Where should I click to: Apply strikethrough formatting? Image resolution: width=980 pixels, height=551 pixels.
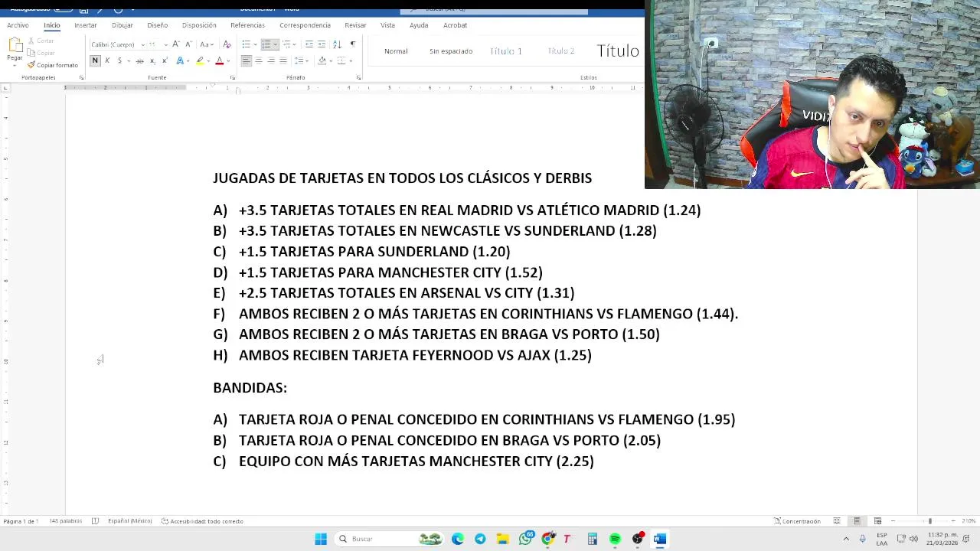[x=140, y=60]
